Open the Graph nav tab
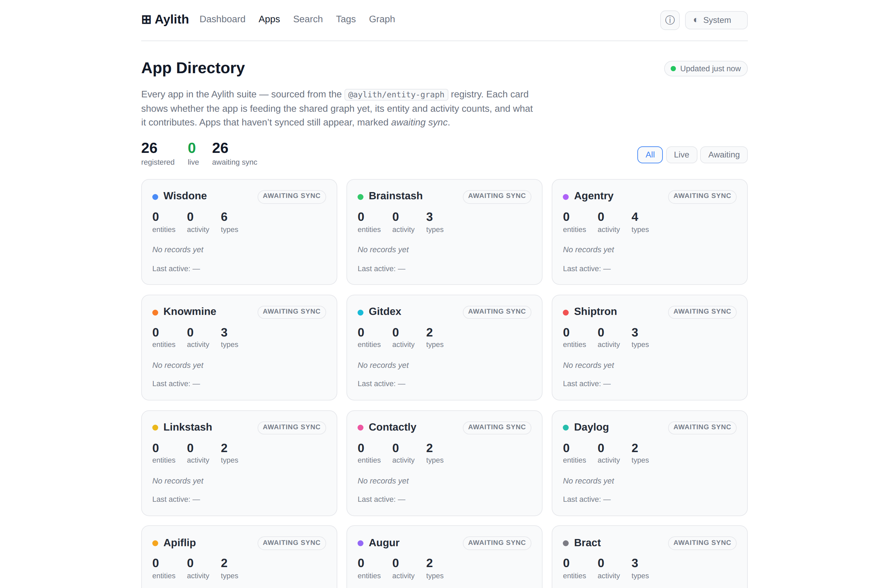Image resolution: width=889 pixels, height=588 pixels. (382, 19)
